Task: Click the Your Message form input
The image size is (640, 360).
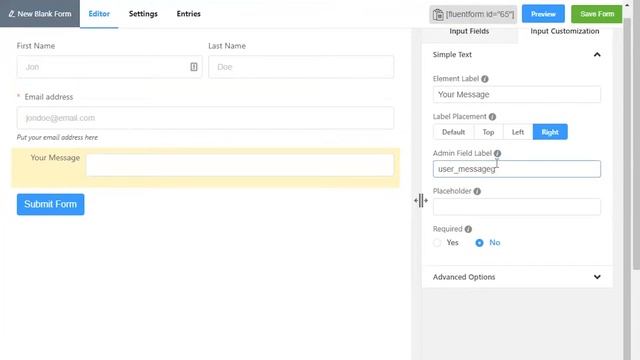Action: (240, 165)
